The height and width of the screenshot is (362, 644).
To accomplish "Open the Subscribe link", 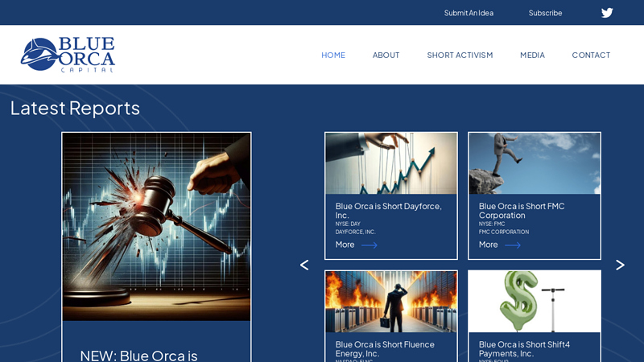I will [545, 13].
